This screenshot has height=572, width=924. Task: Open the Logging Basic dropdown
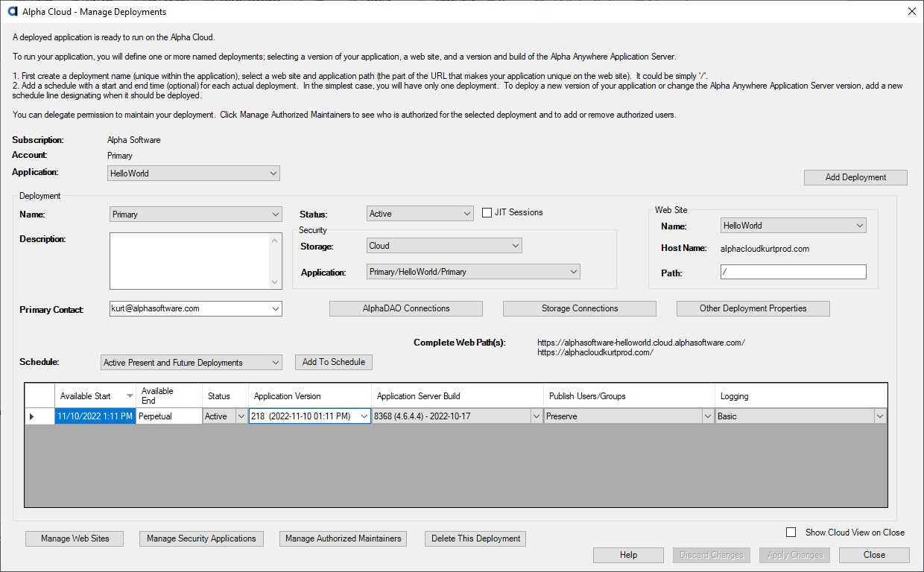tap(880, 416)
